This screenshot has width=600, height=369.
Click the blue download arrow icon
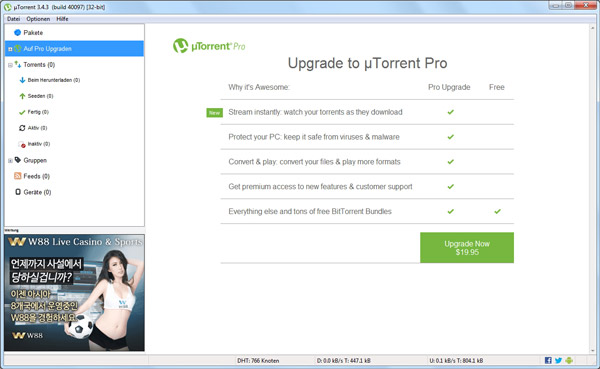click(22, 80)
